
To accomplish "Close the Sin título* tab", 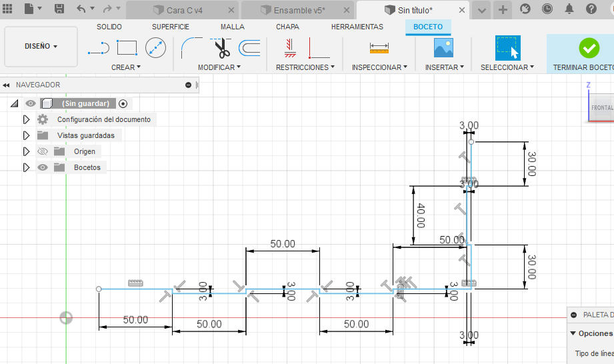I will (x=462, y=10).
